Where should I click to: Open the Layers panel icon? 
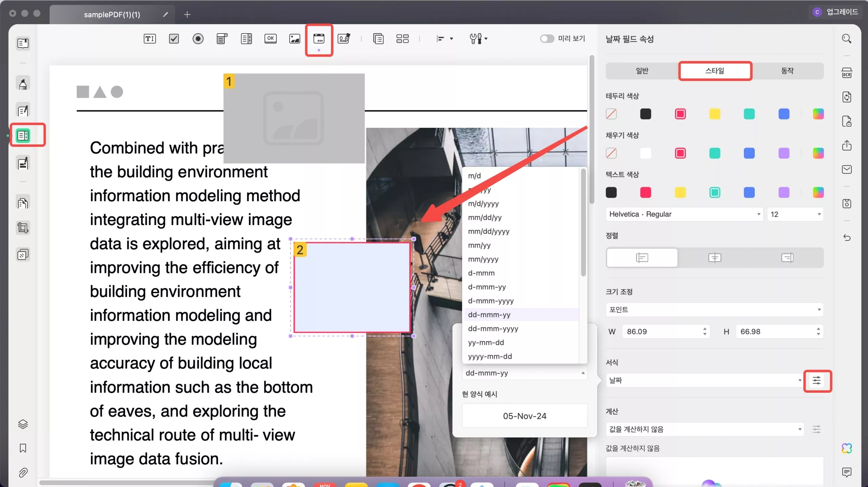(23, 424)
